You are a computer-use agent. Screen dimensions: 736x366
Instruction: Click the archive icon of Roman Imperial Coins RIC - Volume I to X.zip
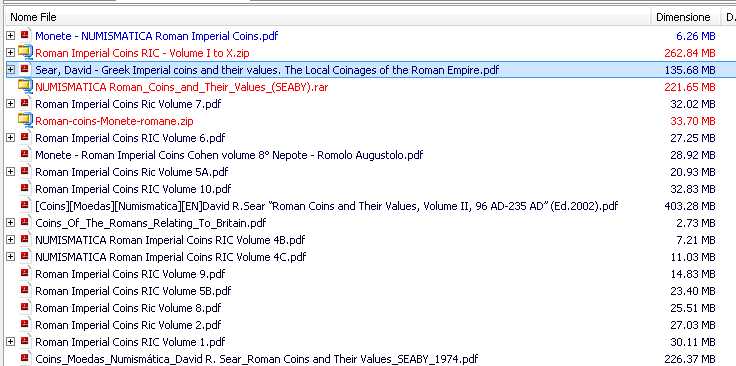(x=25, y=53)
